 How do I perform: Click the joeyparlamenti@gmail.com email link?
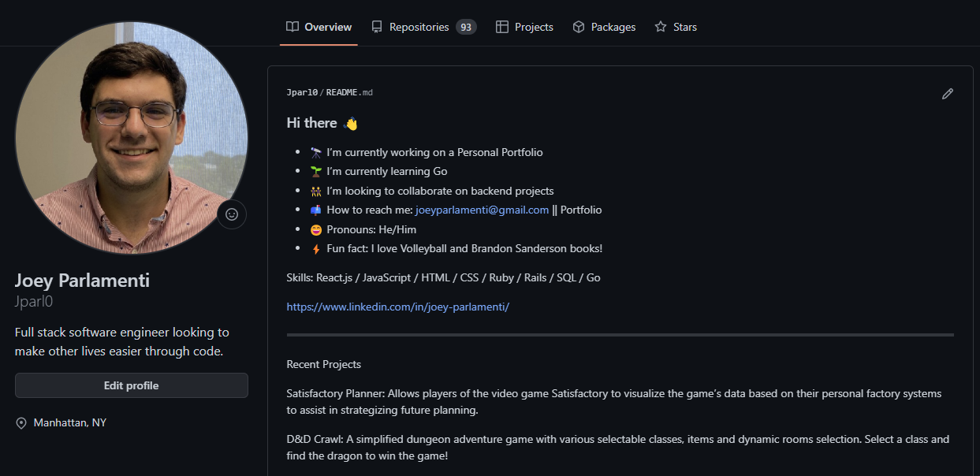tap(482, 210)
